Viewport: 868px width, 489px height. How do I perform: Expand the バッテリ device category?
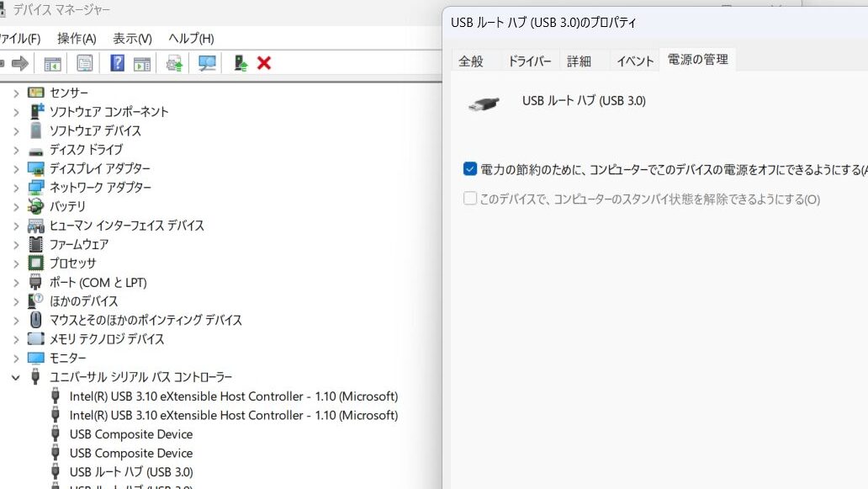(x=15, y=206)
